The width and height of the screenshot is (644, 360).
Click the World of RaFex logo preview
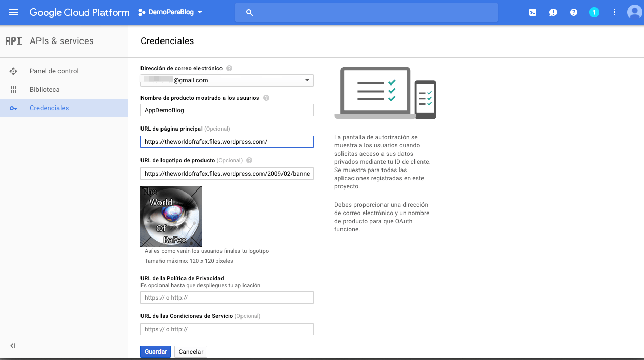tap(171, 217)
